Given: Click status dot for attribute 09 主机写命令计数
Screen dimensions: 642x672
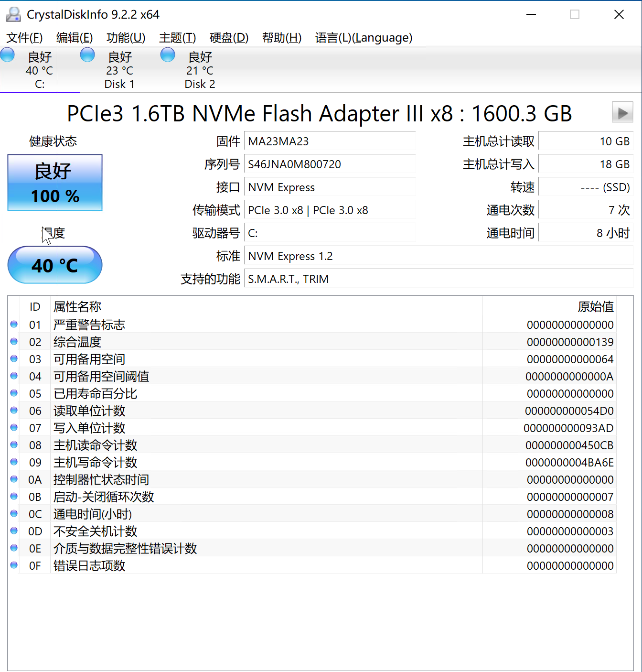Looking at the screenshot, I should (x=14, y=462).
